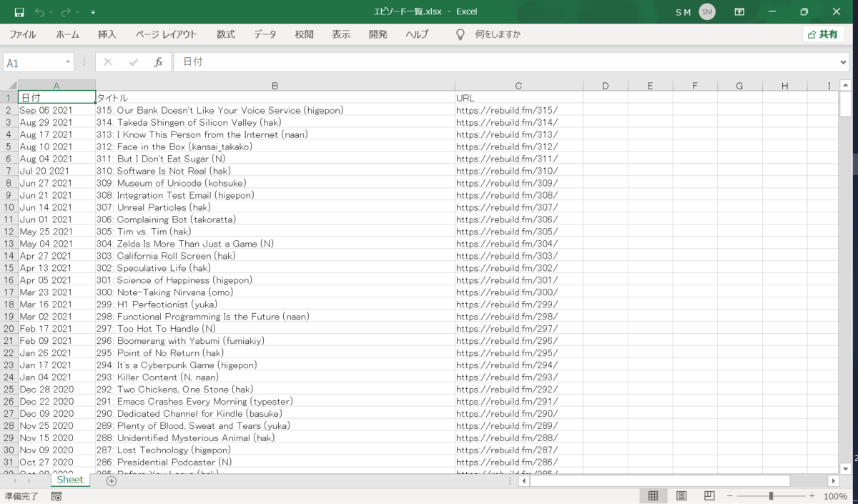Open the 表示 ribbon tab
The width and height of the screenshot is (858, 504).
341,34
